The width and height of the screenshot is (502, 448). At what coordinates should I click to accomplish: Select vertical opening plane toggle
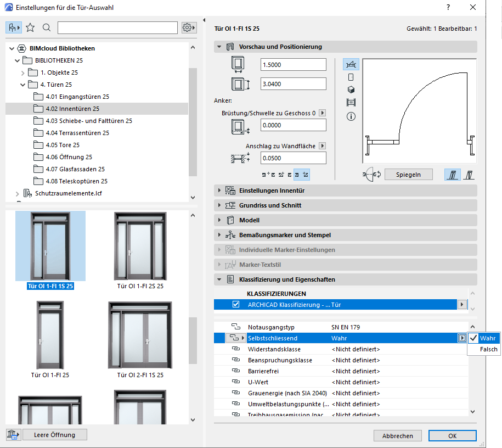pos(453,175)
